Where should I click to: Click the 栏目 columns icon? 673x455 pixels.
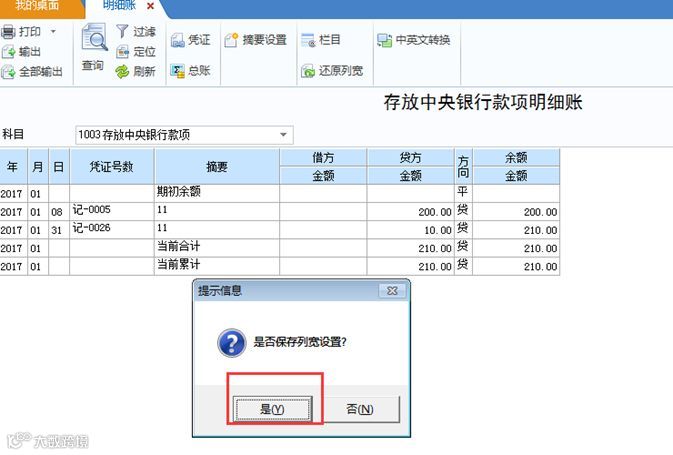tap(308, 40)
